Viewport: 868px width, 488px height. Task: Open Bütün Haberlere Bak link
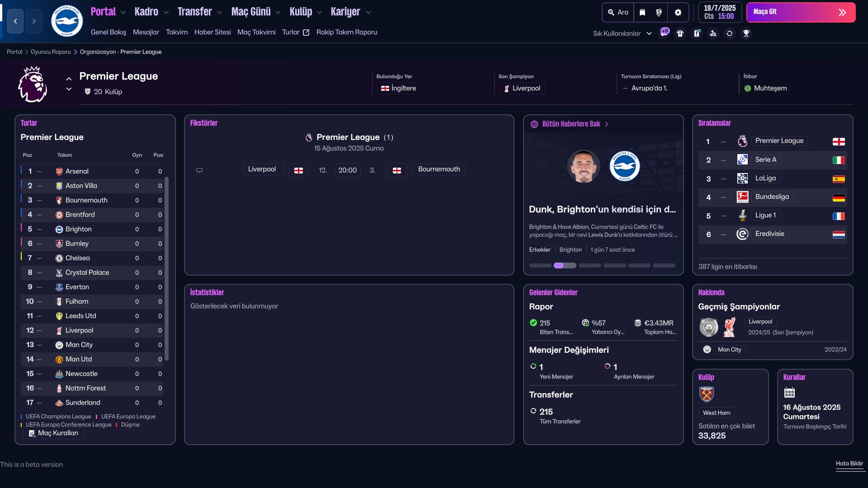click(x=571, y=124)
